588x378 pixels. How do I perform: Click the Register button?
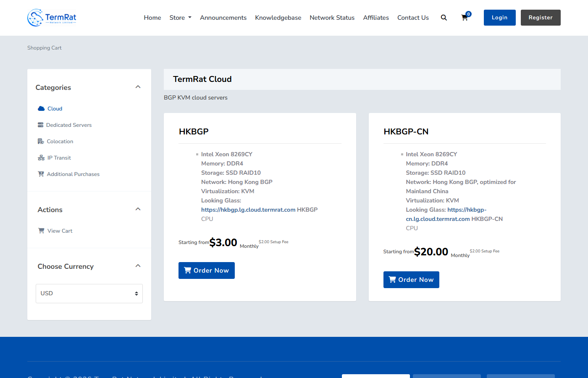[541, 18]
